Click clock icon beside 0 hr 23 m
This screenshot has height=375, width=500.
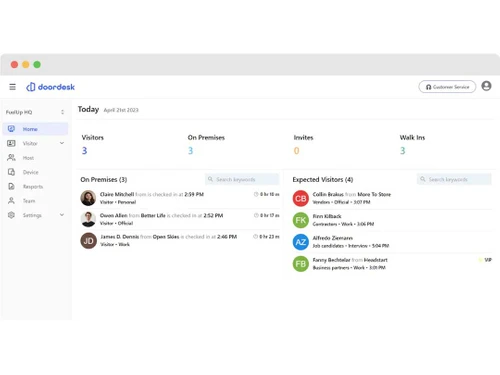point(255,237)
